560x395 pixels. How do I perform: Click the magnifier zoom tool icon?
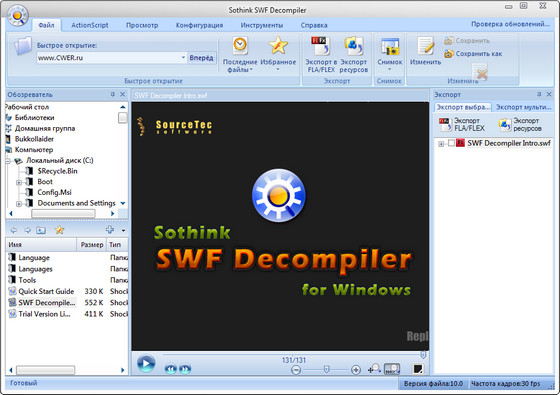tap(374, 369)
